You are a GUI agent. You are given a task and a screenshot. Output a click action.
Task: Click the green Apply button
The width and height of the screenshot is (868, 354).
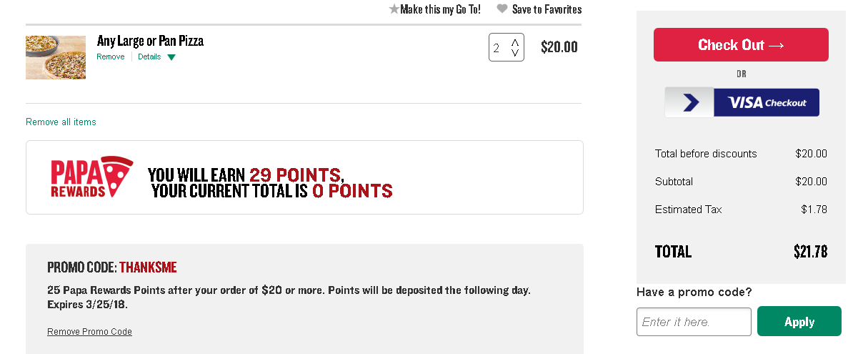799,321
